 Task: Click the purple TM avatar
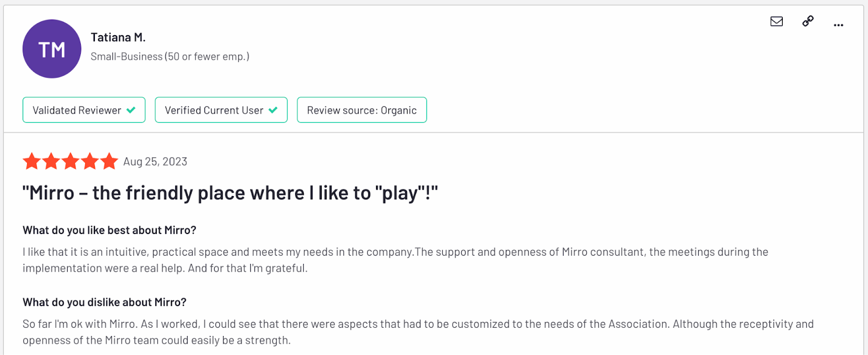point(52,49)
